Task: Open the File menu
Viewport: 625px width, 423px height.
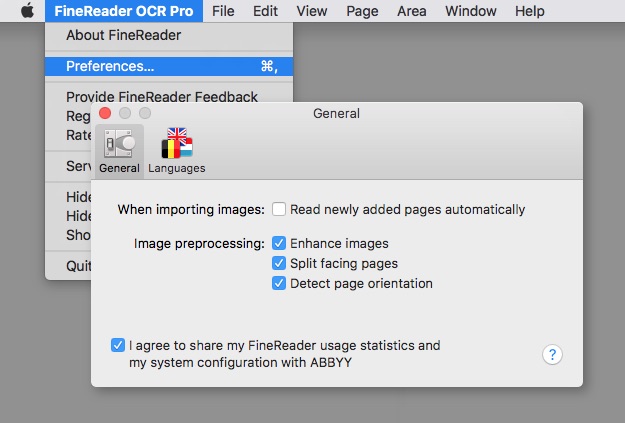Action: click(223, 11)
